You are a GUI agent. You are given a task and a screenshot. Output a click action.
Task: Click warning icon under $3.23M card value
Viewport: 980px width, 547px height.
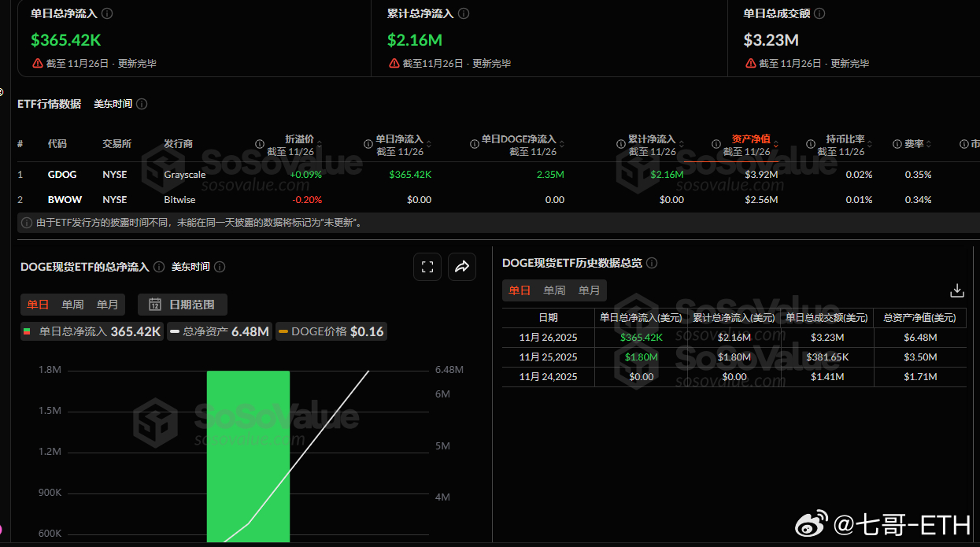pyautogui.click(x=750, y=63)
